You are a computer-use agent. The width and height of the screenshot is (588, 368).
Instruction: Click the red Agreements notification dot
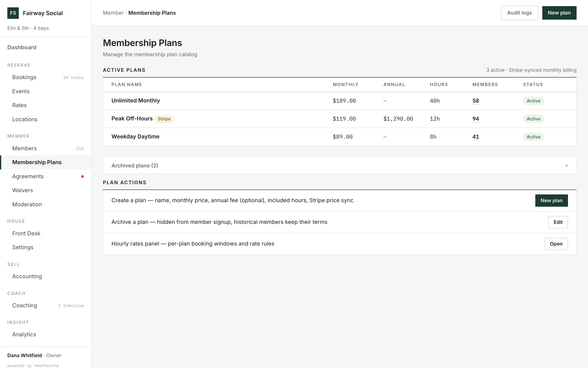click(x=82, y=176)
